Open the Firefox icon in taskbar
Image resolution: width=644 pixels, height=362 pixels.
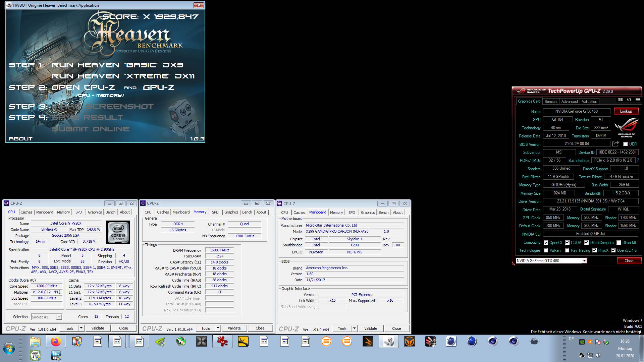[x=56, y=342]
